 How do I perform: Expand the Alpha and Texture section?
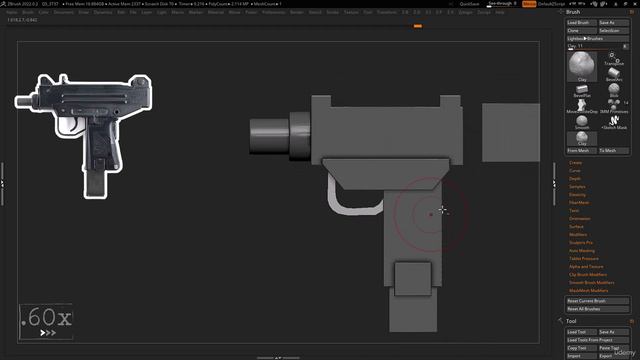point(586,267)
